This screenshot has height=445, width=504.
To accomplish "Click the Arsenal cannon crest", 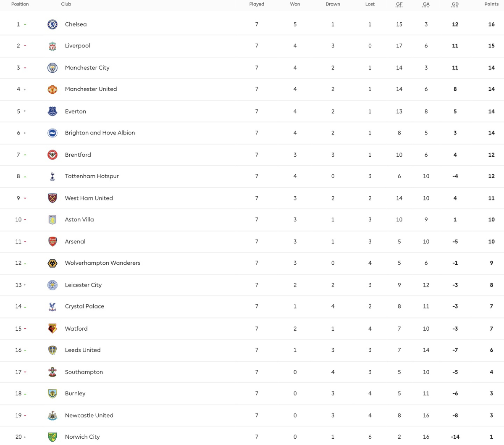I will pyautogui.click(x=52, y=242).
